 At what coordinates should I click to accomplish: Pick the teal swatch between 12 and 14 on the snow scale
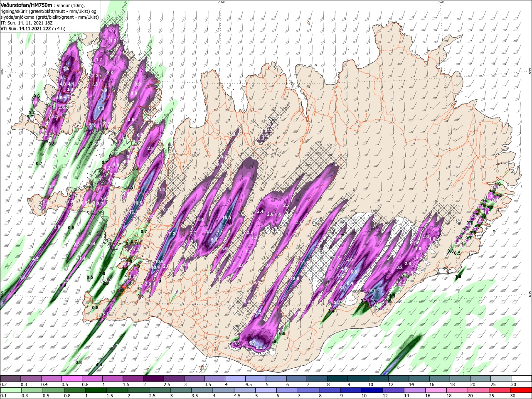pyautogui.click(x=399, y=379)
